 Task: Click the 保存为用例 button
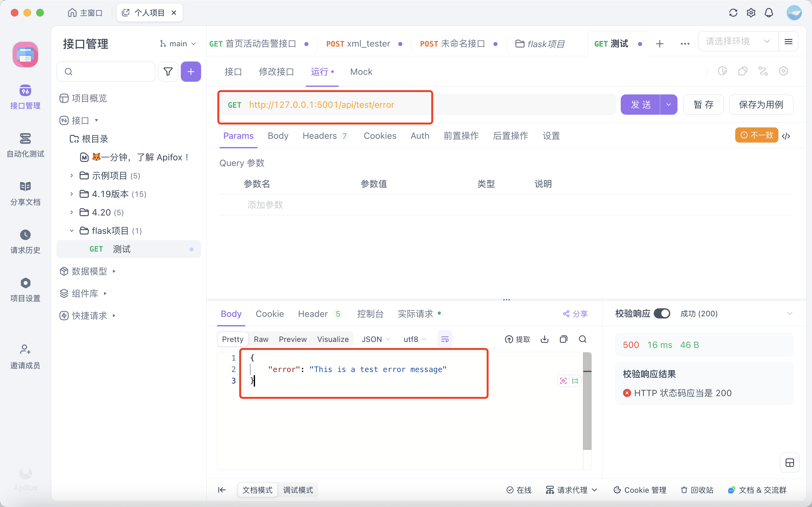[761, 105]
